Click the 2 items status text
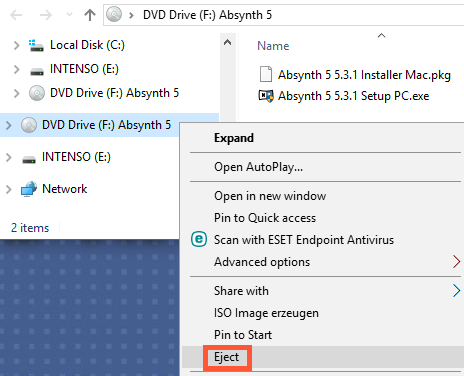 30,228
